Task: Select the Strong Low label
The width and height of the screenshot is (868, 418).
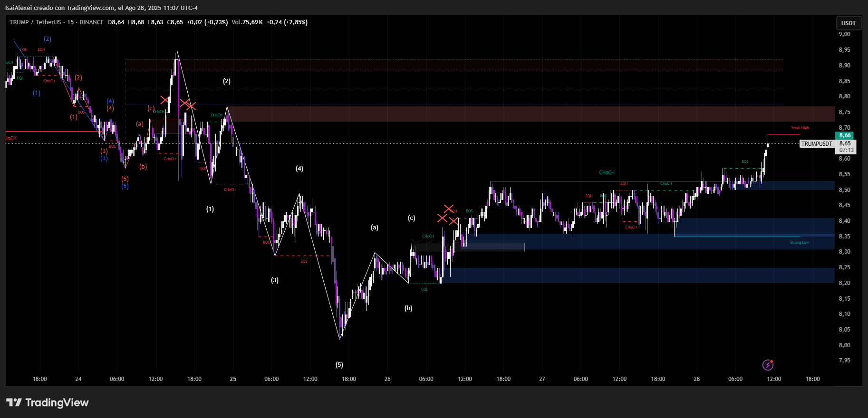Action: (x=799, y=242)
